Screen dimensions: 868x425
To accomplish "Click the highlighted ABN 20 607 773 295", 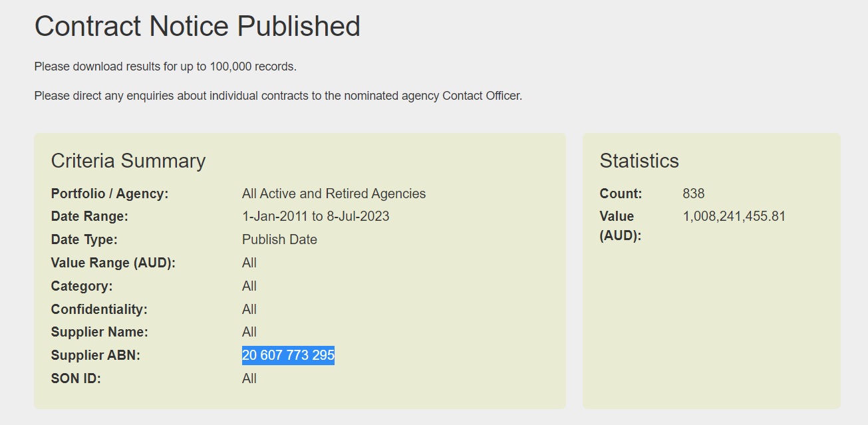I will (x=288, y=355).
